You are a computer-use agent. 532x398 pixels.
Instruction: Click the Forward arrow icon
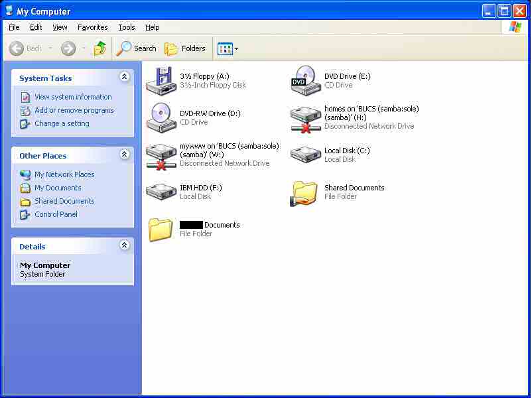point(68,48)
